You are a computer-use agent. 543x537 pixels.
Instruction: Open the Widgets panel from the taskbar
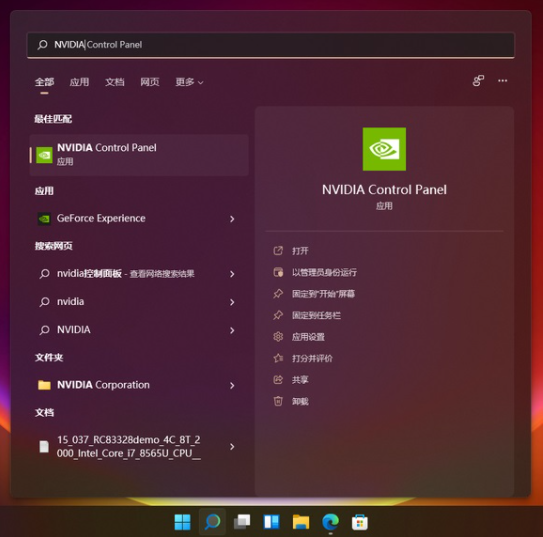(272, 522)
